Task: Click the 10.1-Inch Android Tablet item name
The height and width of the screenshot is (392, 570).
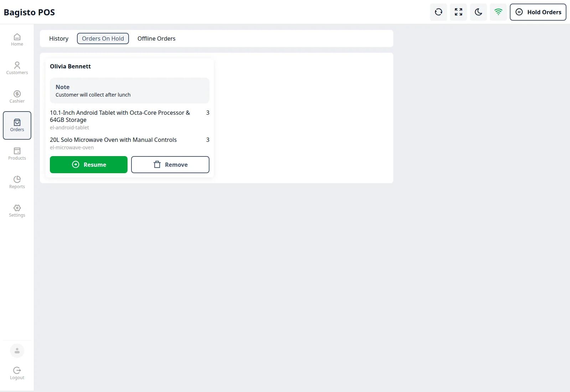Action: pyautogui.click(x=120, y=116)
